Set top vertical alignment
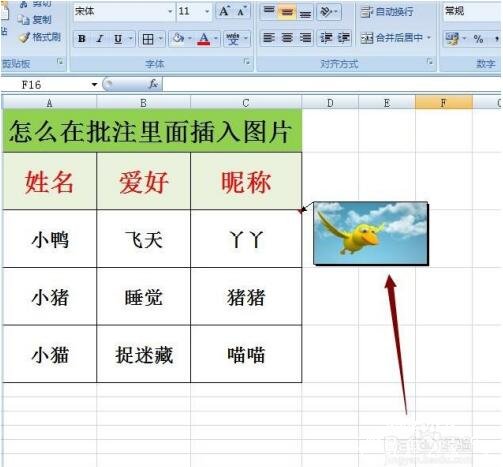This screenshot has height=467, width=503. click(269, 12)
